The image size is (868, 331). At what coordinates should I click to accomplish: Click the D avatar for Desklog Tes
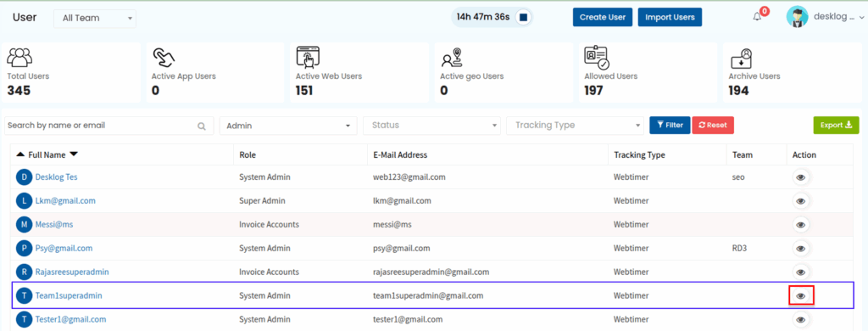pyautogui.click(x=25, y=177)
